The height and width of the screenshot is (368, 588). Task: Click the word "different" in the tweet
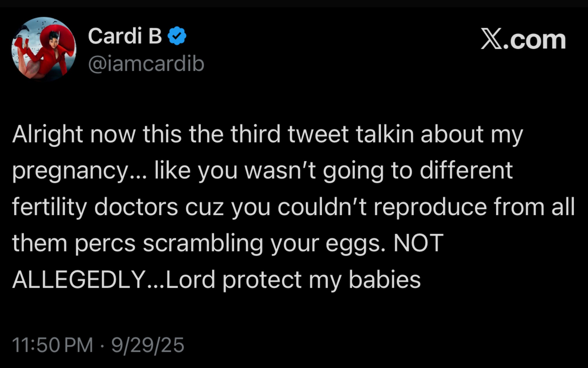[x=466, y=170]
